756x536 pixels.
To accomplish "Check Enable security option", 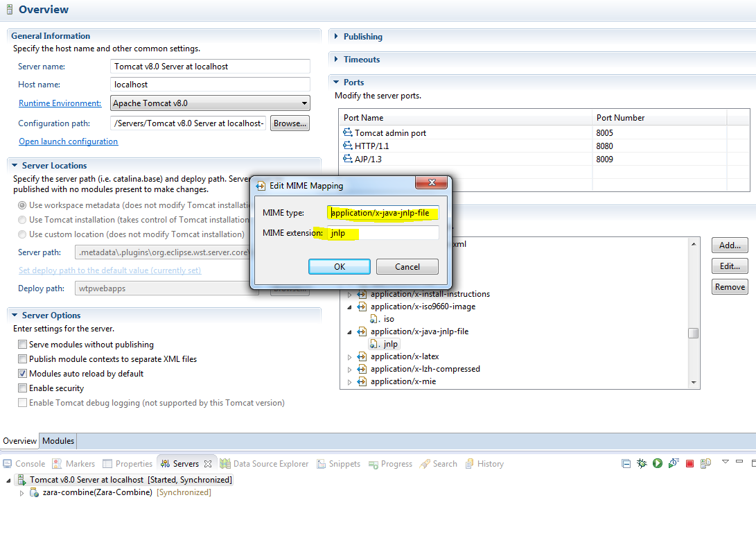I will pos(22,388).
